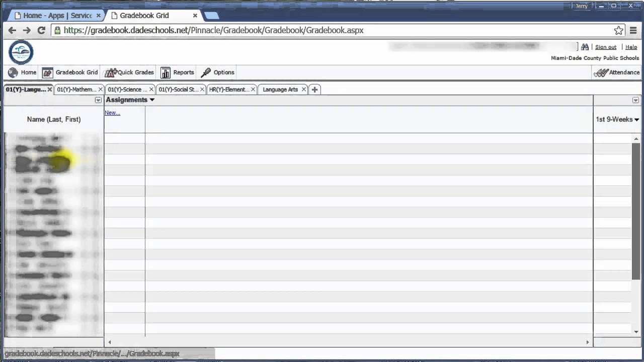This screenshot has height=362, width=644.
Task: Click the binoculars search icon
Action: (585, 47)
